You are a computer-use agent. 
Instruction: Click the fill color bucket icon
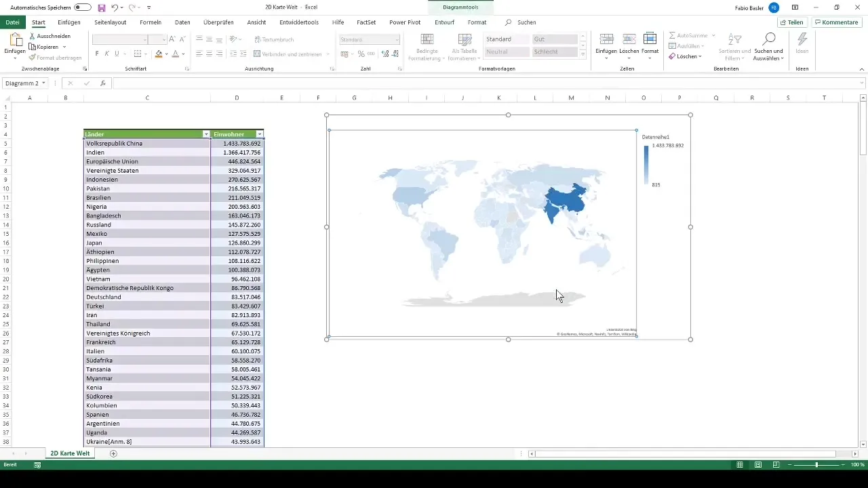pos(159,54)
